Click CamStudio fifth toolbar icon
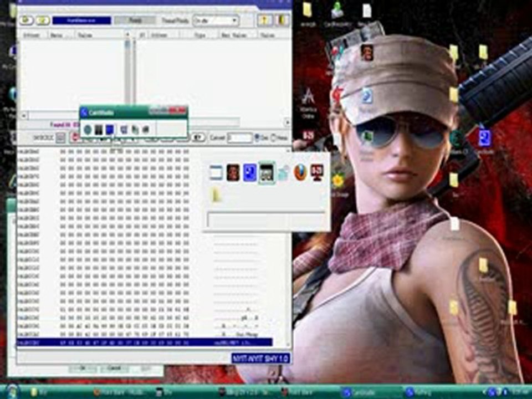This screenshot has width=532, height=399. (135, 129)
